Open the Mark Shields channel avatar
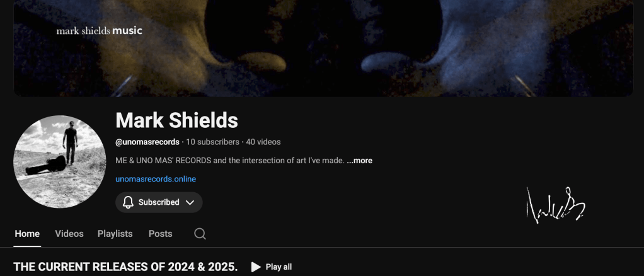The image size is (644, 276). [60, 162]
